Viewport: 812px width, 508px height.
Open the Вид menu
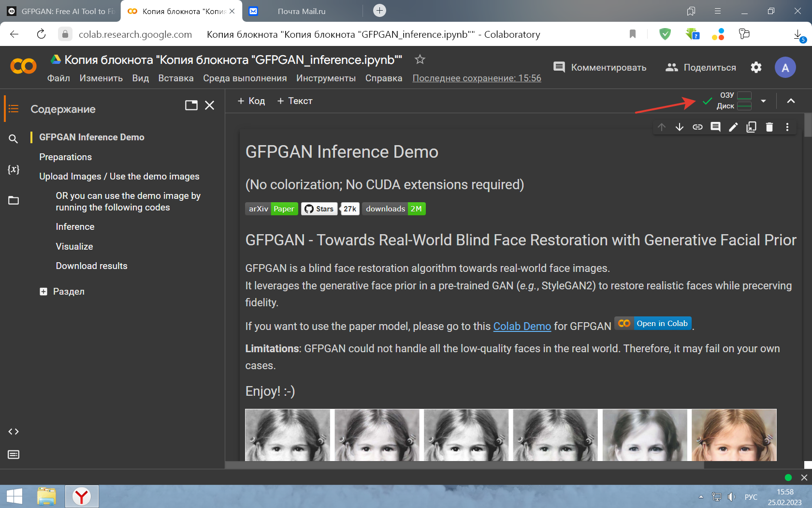click(x=140, y=78)
